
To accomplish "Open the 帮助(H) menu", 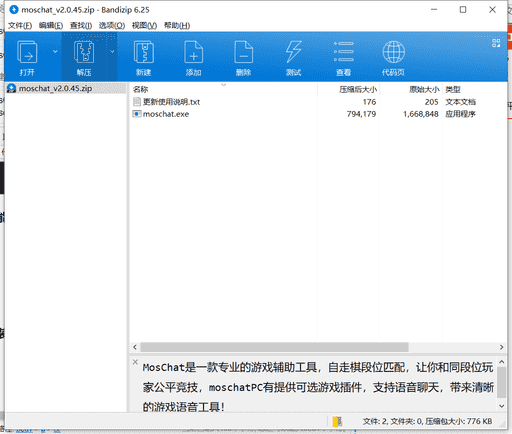I will (177, 25).
